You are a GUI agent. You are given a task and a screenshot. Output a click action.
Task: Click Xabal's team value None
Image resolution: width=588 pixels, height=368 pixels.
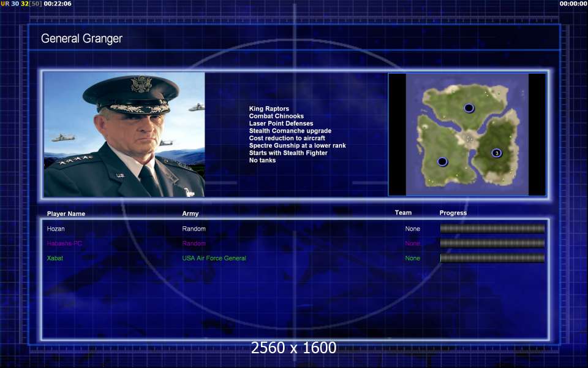[x=412, y=258]
